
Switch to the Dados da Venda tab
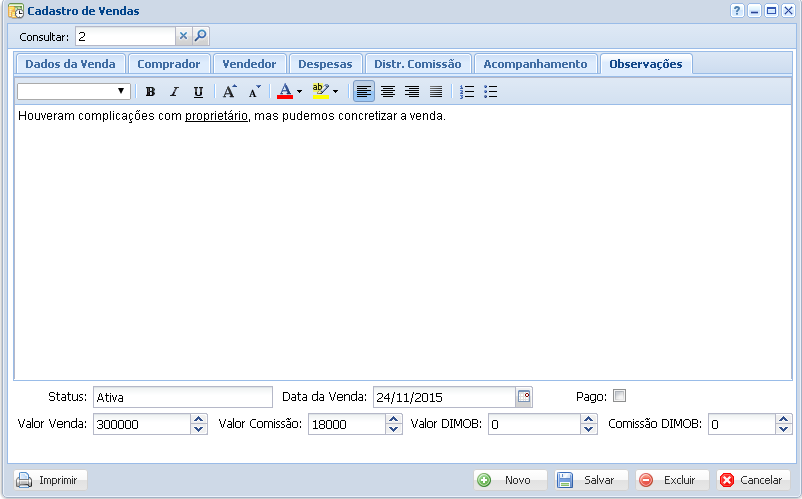(70, 64)
